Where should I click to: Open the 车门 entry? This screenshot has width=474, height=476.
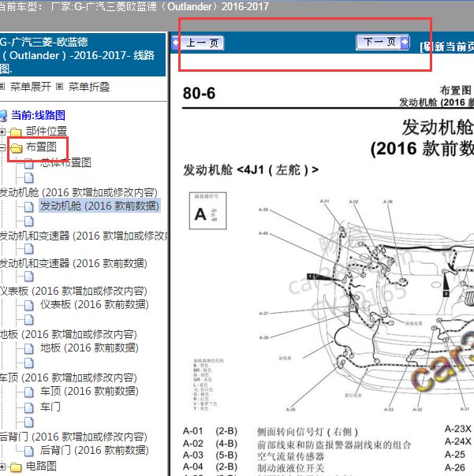50,407
